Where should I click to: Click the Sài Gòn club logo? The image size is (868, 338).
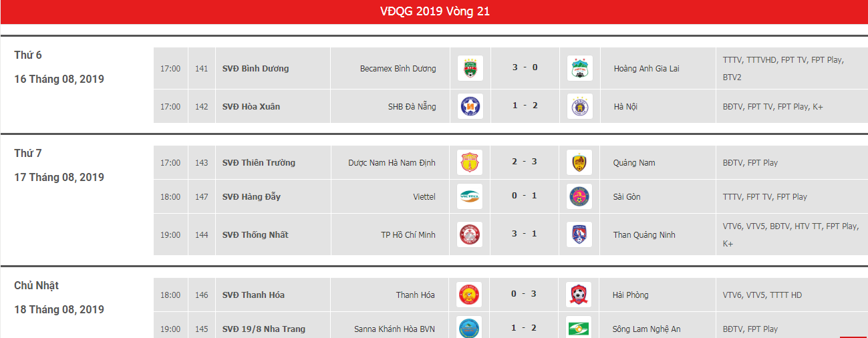579,196
